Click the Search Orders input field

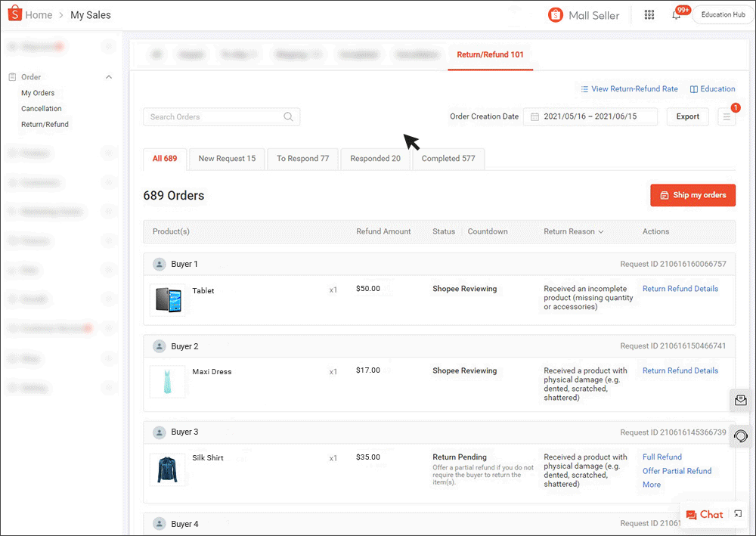(213, 117)
